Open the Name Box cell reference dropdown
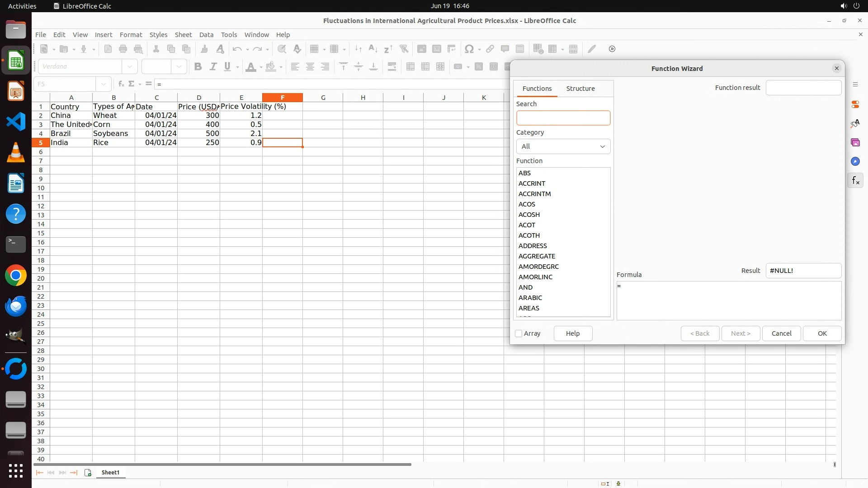The height and width of the screenshot is (488, 868). click(104, 84)
